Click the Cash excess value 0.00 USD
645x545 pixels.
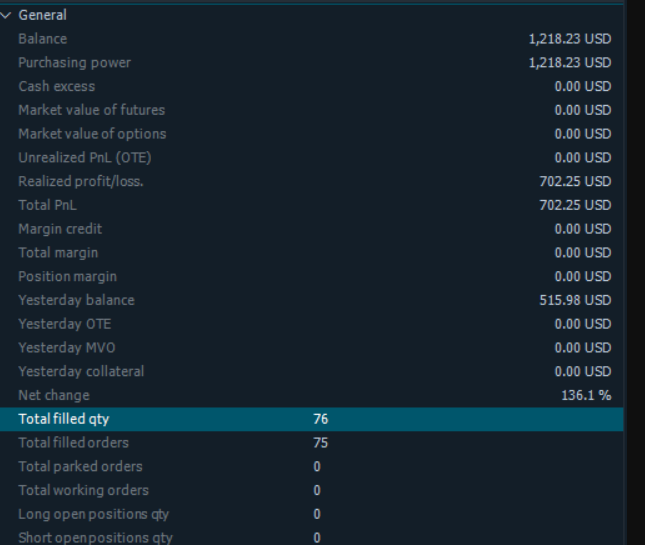tap(583, 86)
